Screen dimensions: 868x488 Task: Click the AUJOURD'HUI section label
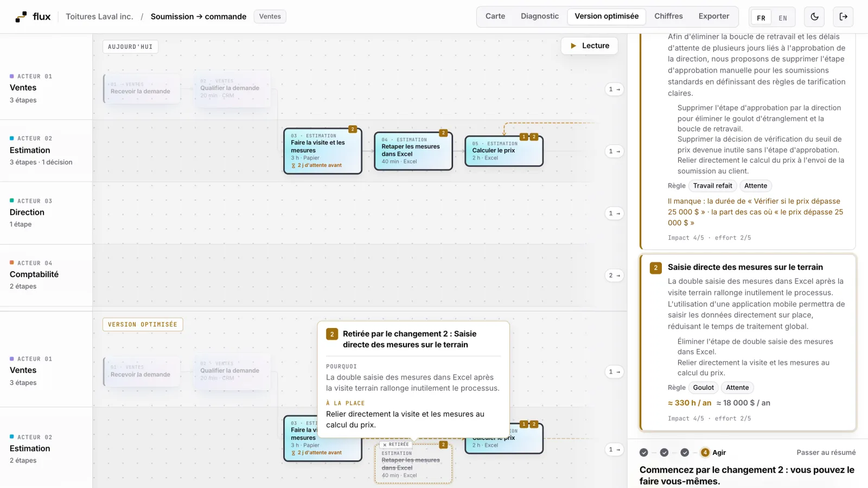click(x=130, y=47)
